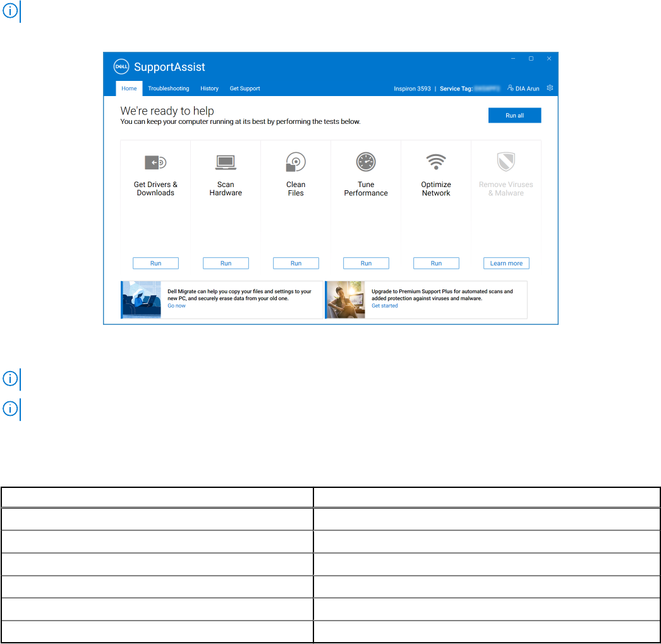
Task: Open the Get Support tab
Action: coord(245,88)
